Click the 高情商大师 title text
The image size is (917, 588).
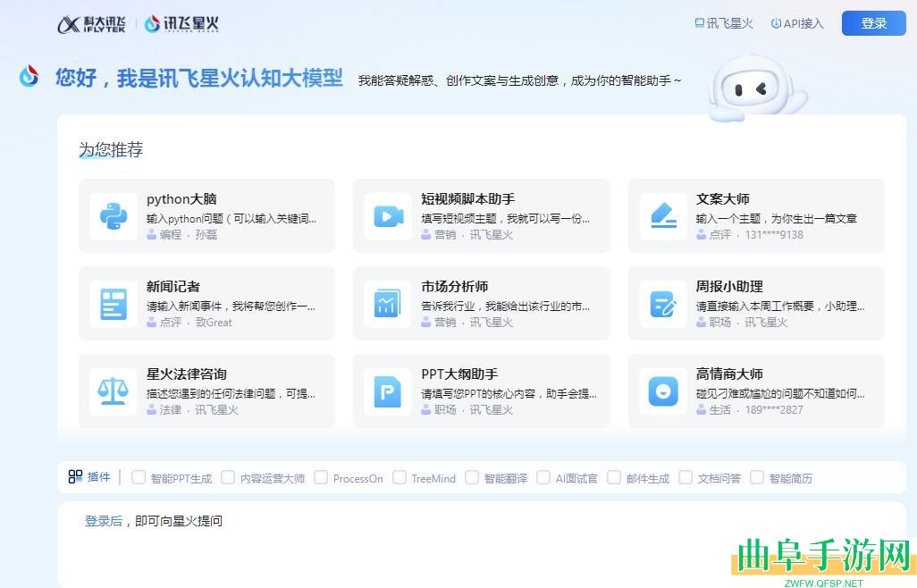pyautogui.click(x=729, y=374)
